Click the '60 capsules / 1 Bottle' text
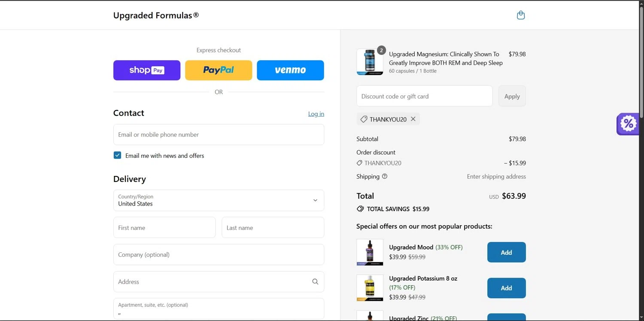644x321 pixels. click(413, 71)
